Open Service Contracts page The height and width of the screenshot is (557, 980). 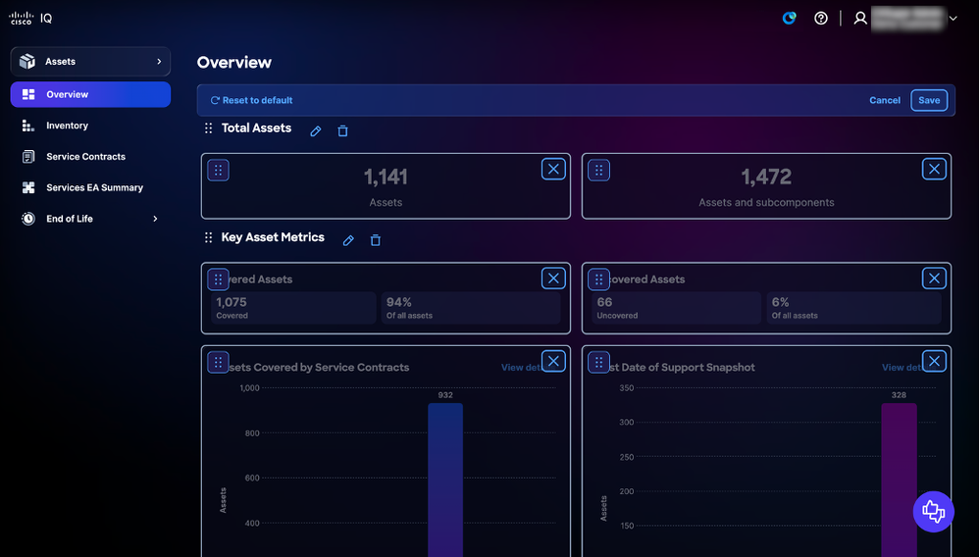[85, 157]
